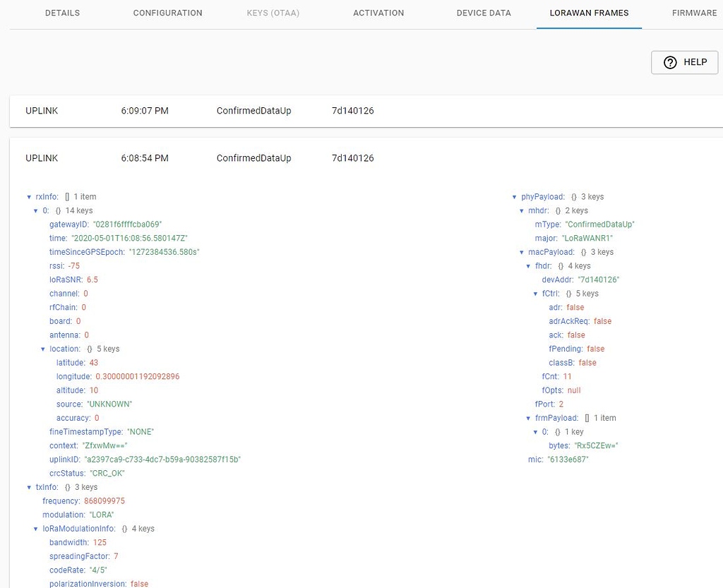Collapse the phyPayload node
The image size is (723, 588).
(514, 196)
